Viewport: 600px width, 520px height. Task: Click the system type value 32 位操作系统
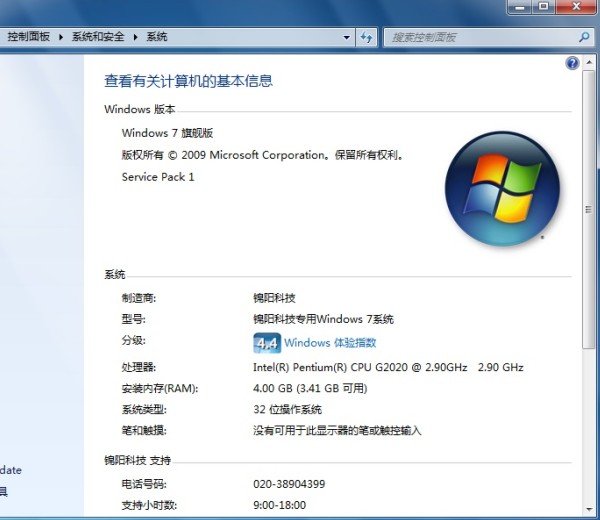pyautogui.click(x=287, y=409)
